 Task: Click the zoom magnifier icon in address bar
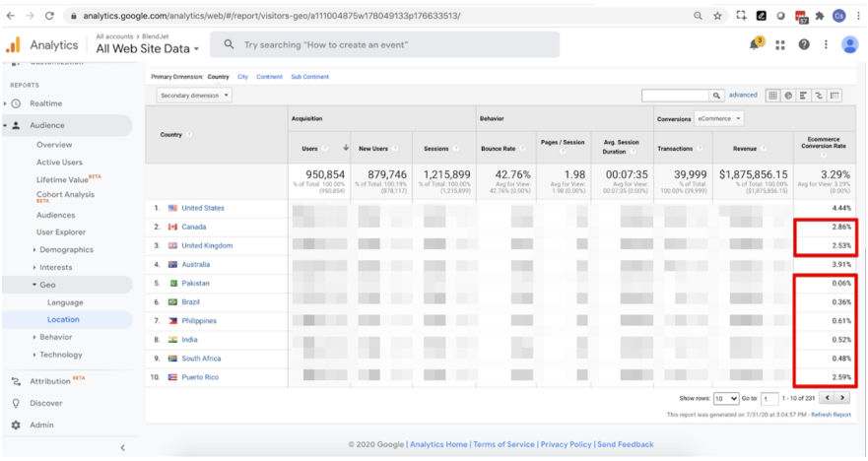[699, 16]
